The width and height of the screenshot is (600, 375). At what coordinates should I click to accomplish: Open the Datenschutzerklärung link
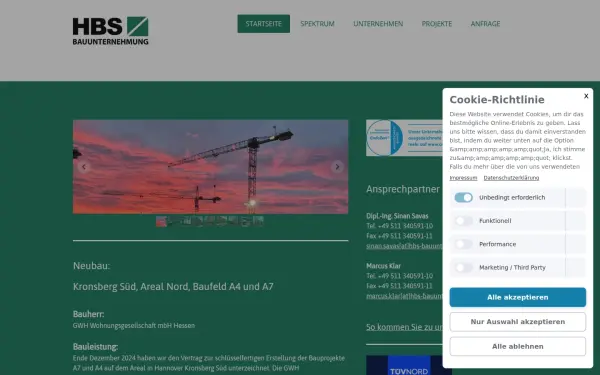tap(511, 178)
